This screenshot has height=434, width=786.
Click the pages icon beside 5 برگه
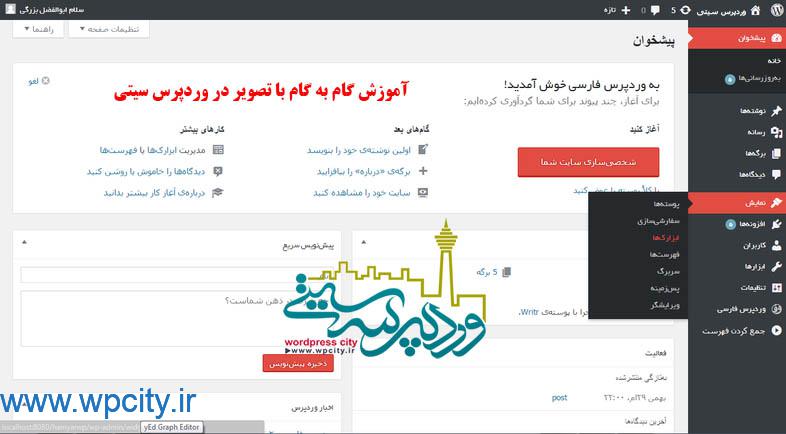(506, 272)
